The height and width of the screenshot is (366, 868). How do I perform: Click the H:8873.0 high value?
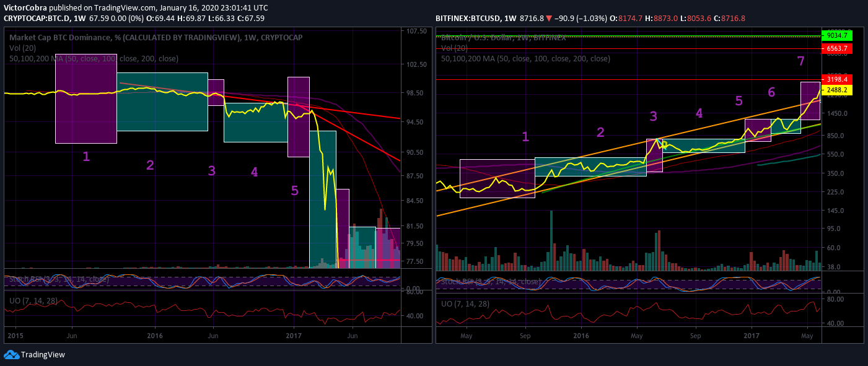coord(662,19)
